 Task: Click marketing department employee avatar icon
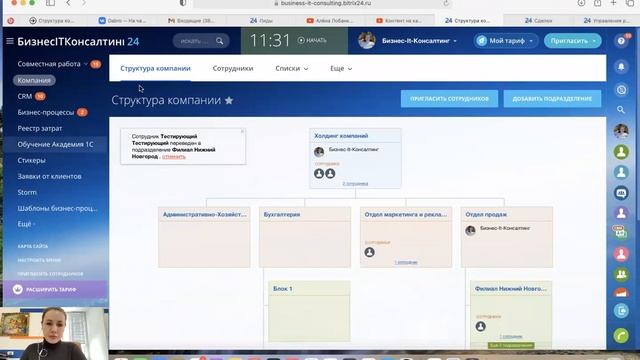369,252
